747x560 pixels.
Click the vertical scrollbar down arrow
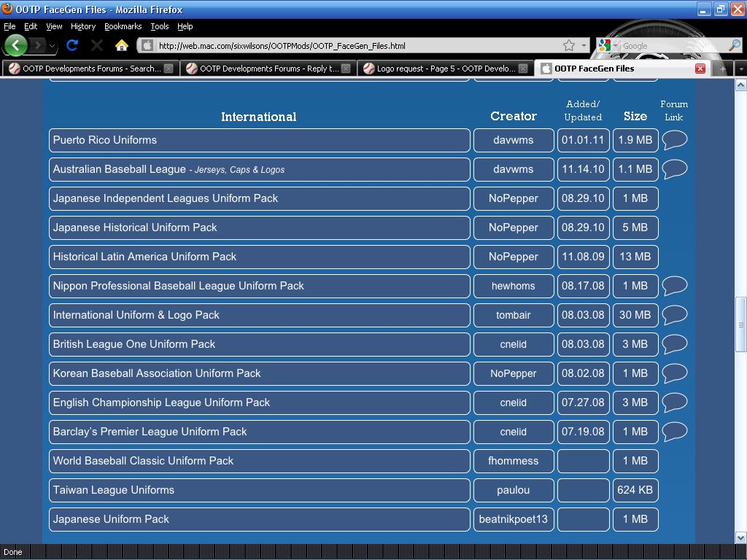click(740, 537)
